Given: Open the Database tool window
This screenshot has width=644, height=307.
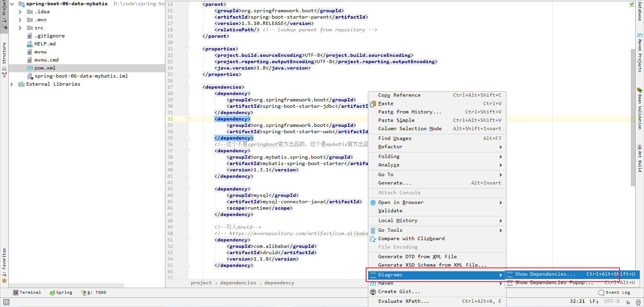Looking at the screenshot, I should [640, 11].
